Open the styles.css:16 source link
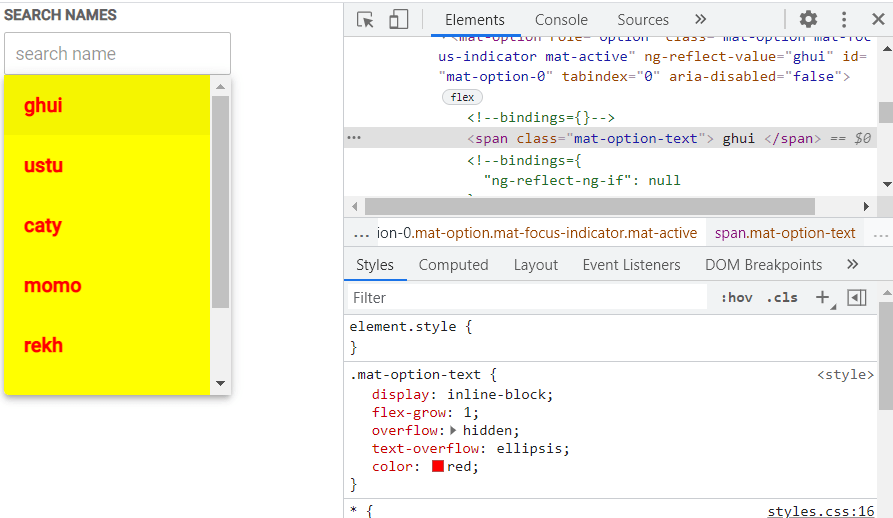 click(x=821, y=511)
